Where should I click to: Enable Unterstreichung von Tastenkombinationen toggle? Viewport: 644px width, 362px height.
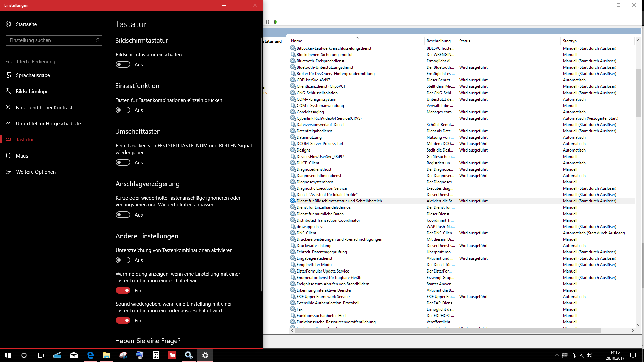point(123,260)
